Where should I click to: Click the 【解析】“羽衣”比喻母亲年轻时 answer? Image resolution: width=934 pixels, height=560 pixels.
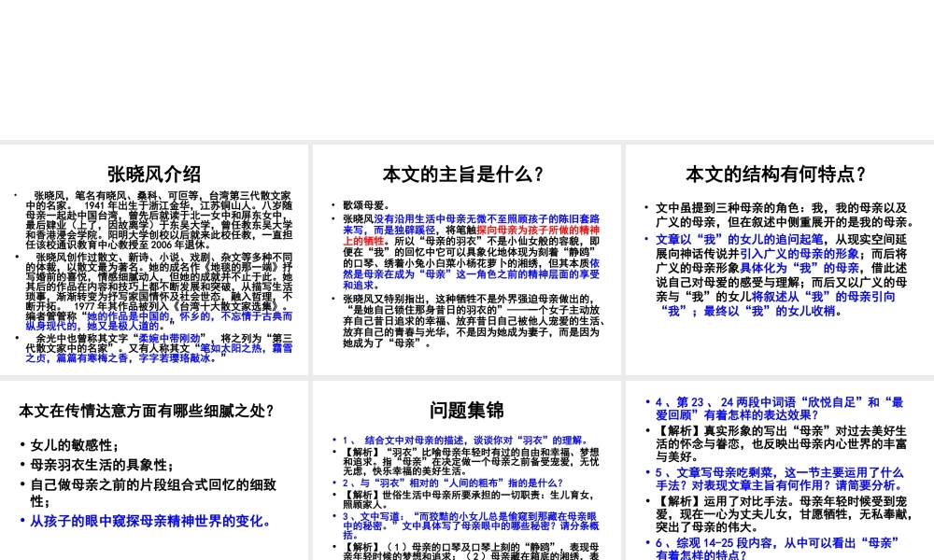(471, 462)
